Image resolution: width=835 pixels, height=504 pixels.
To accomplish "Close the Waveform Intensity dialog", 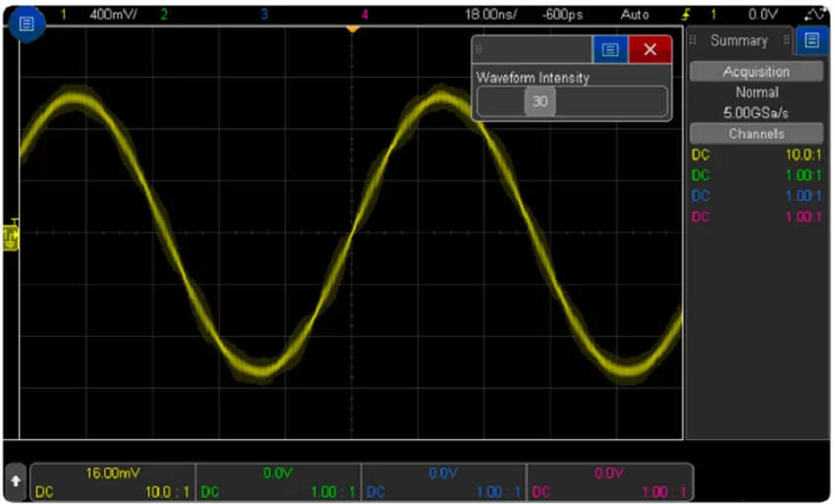I will coord(649,50).
